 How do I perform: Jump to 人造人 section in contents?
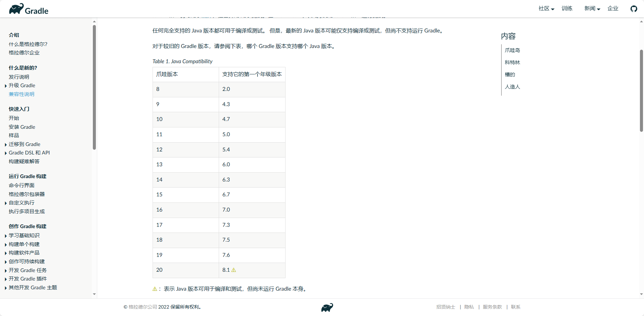click(512, 87)
